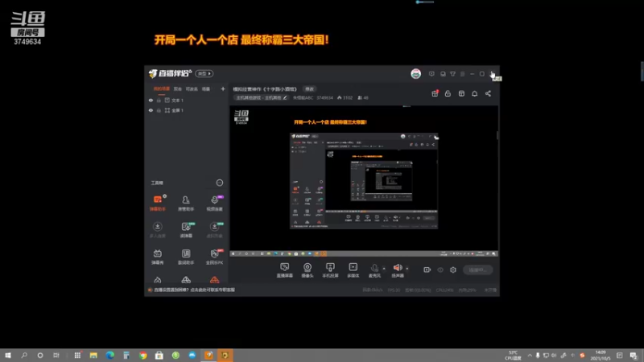Image resolution: width=644 pixels, height=362 pixels.
Task: Open the user avatar in title bar
Action: (415, 73)
